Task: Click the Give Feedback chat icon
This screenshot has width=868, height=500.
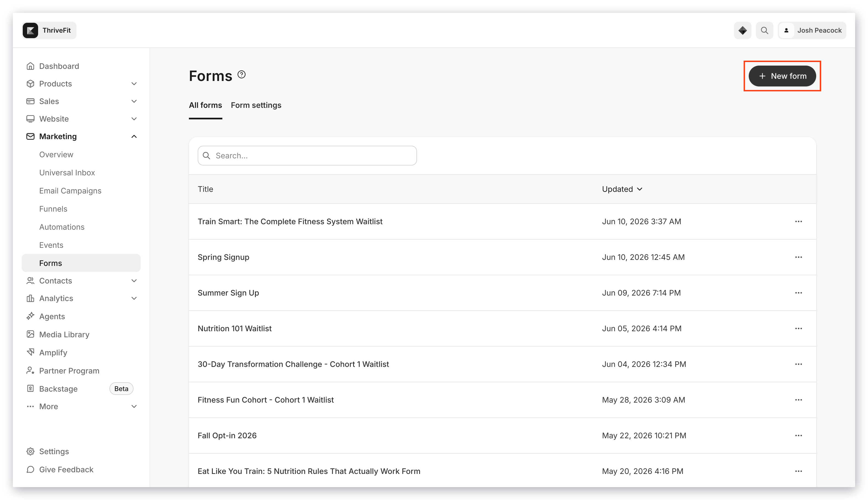Action: click(x=30, y=469)
